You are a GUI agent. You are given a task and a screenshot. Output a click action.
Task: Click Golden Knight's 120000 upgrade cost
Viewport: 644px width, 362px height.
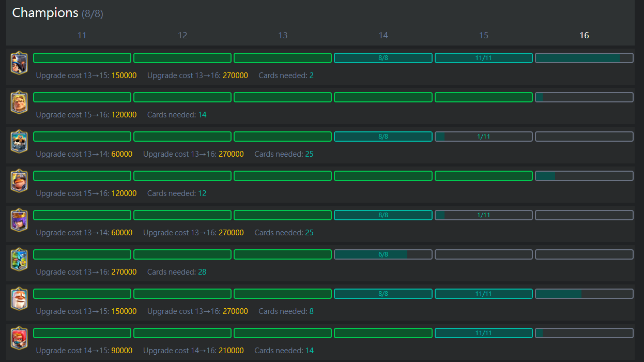(124, 115)
